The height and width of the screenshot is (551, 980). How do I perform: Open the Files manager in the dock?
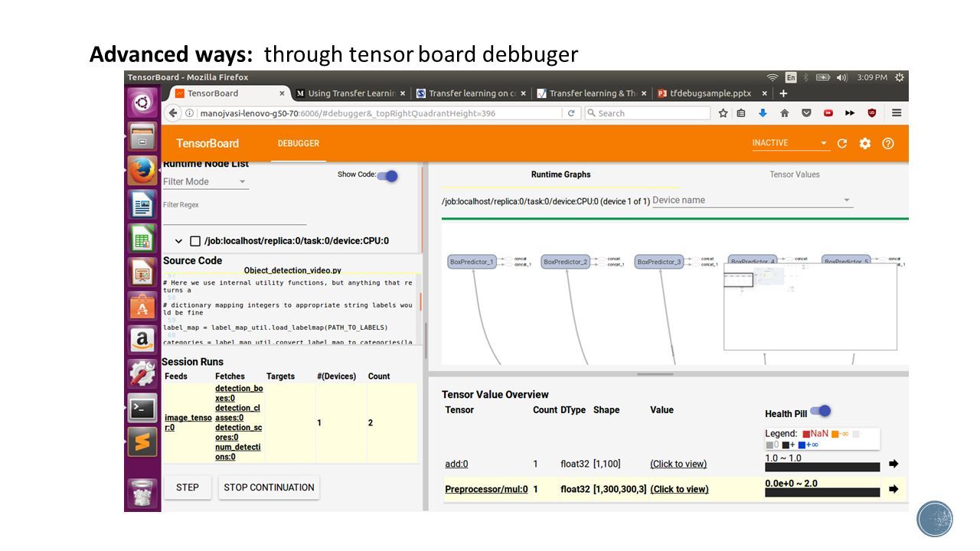click(x=142, y=137)
